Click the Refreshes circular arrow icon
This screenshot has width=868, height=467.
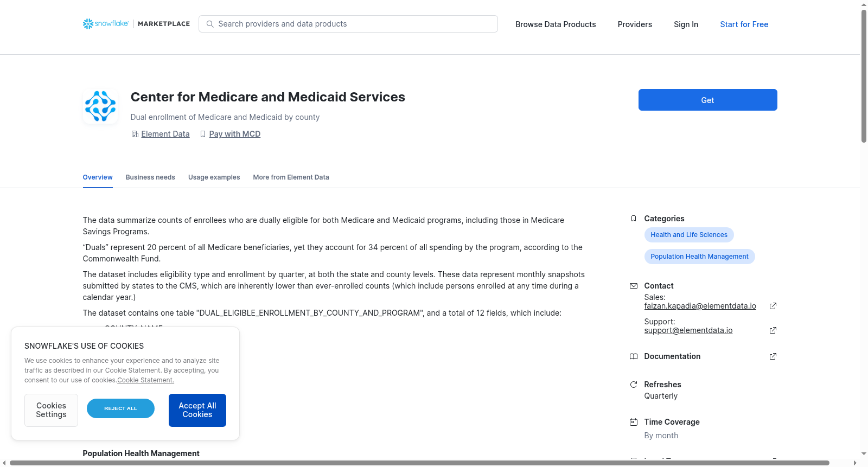tap(633, 385)
